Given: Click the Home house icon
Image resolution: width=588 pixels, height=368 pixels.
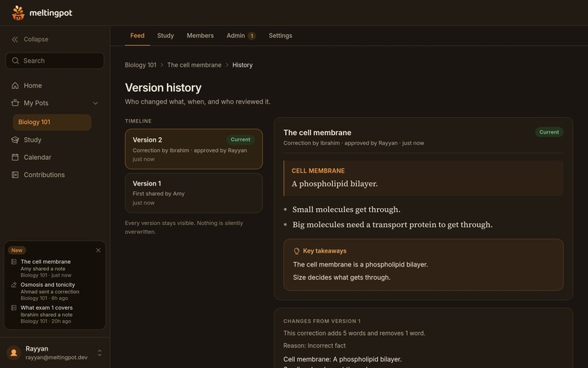Looking at the screenshot, I should pyautogui.click(x=15, y=85).
